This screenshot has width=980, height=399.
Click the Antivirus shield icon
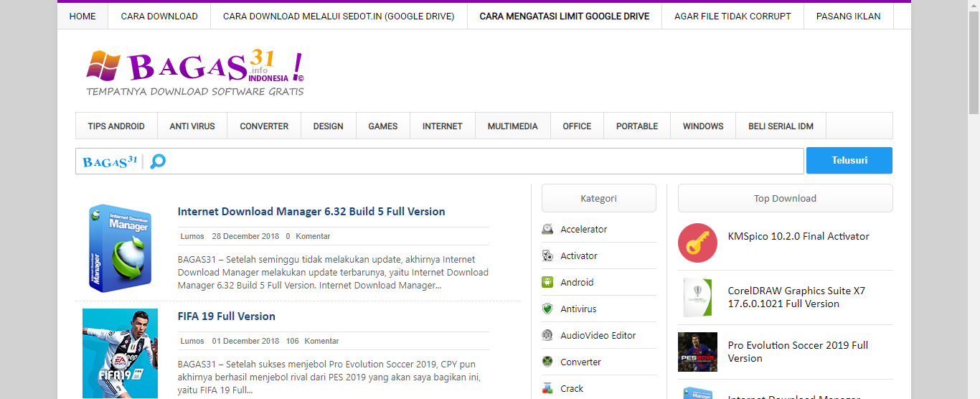click(547, 309)
